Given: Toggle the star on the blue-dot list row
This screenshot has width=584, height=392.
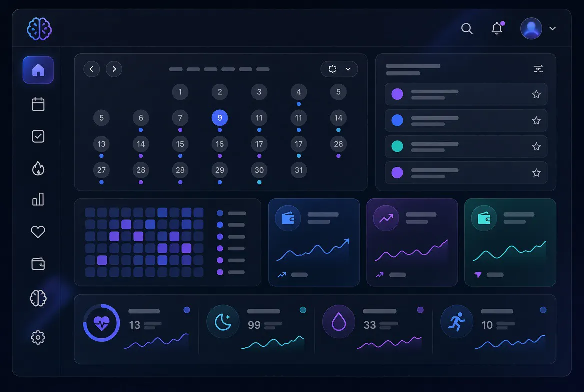Looking at the screenshot, I should pyautogui.click(x=536, y=120).
